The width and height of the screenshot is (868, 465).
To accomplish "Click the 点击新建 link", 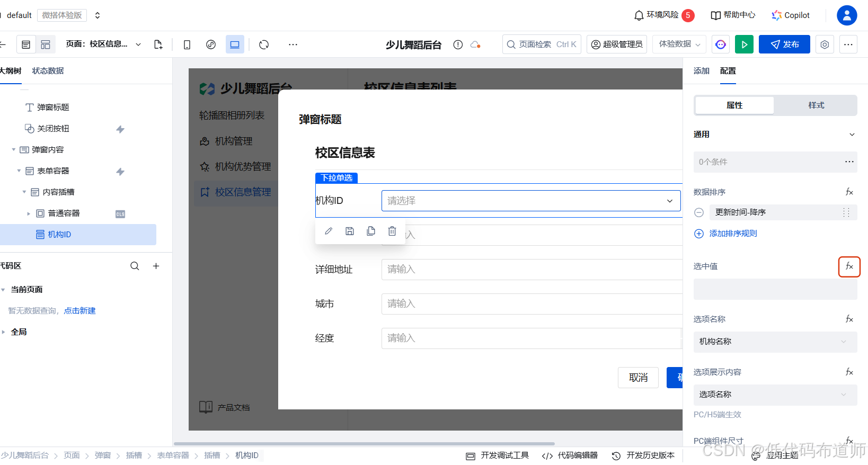I will pos(79,311).
